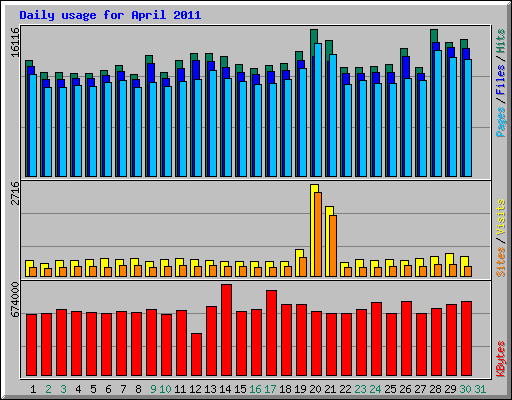Click day 9 on the x-axis
This screenshot has width=512, height=400.
(x=153, y=389)
